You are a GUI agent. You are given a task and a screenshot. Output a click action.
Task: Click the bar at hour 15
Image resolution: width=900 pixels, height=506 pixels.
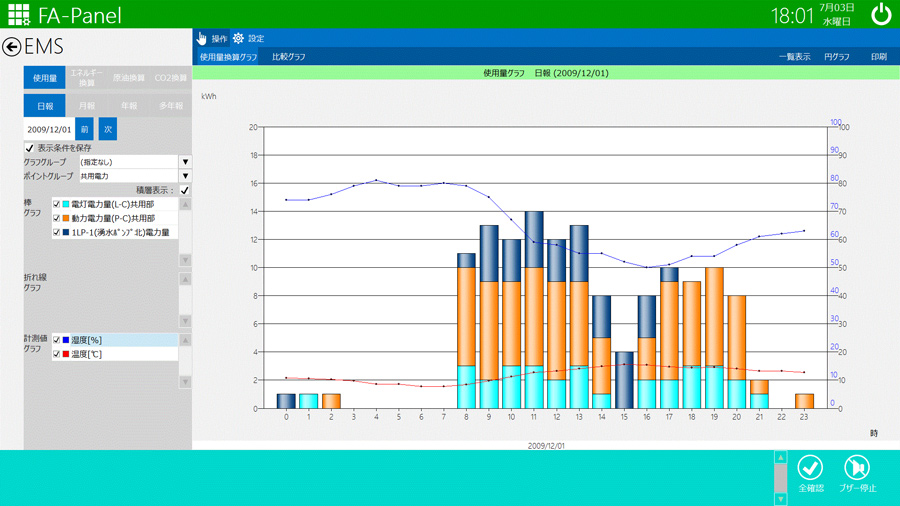tap(624, 380)
